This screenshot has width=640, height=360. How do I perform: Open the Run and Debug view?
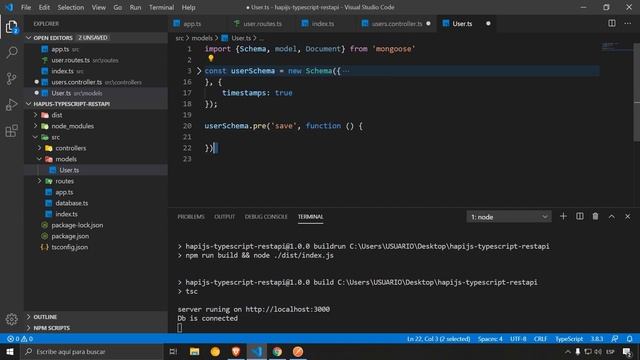(11, 104)
